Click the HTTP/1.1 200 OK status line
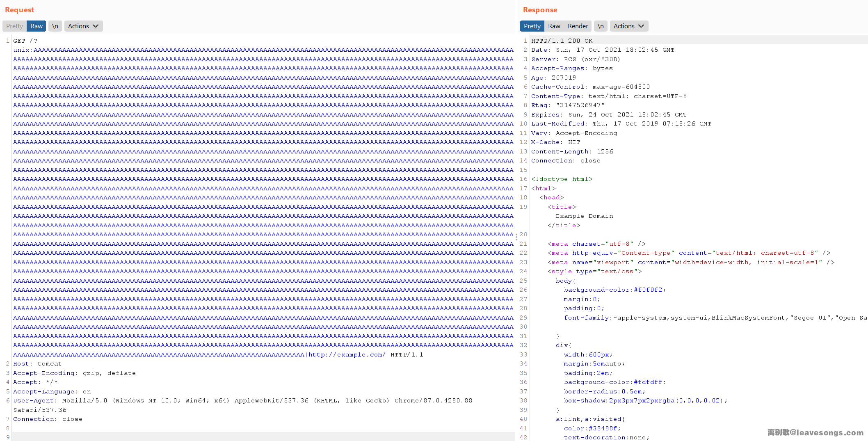 coord(562,41)
